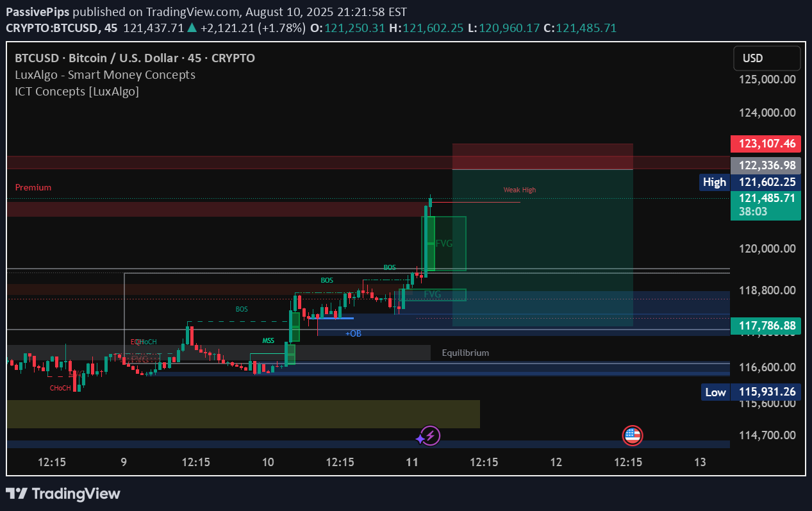This screenshot has width=812, height=511.
Task: Select the green 117,786.88 price label
Action: coord(765,326)
